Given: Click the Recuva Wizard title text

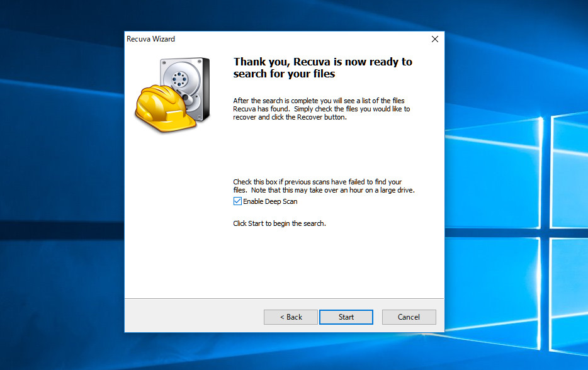Looking at the screenshot, I should click(x=150, y=39).
